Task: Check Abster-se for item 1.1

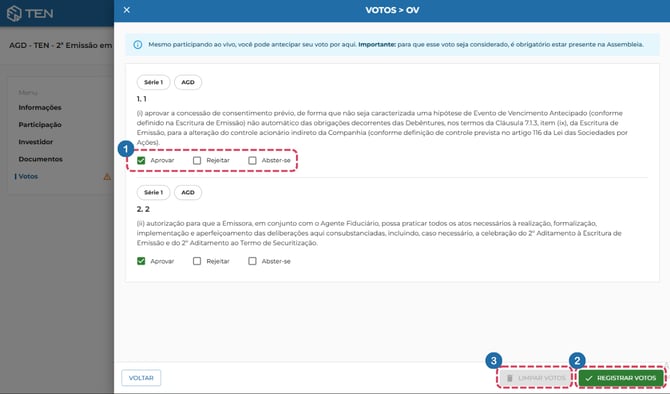Action: 252,160
